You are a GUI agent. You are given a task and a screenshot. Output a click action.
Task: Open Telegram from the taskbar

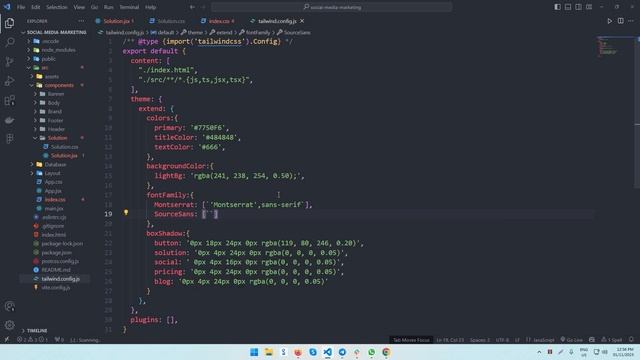click(342, 352)
